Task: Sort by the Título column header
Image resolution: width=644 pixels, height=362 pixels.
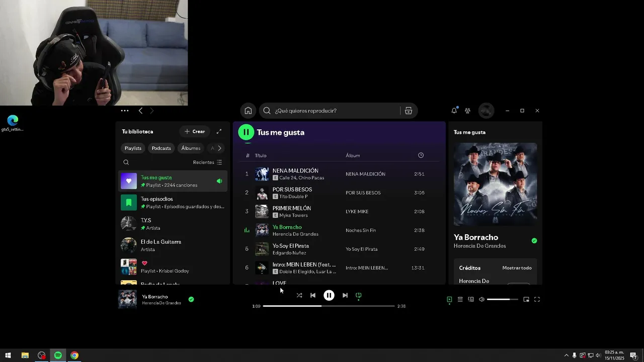Action: tap(261, 156)
